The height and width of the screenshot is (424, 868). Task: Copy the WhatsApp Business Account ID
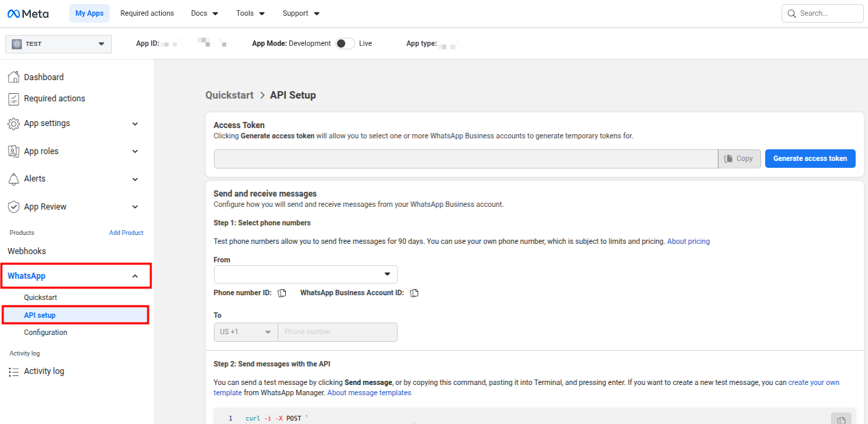(x=414, y=293)
